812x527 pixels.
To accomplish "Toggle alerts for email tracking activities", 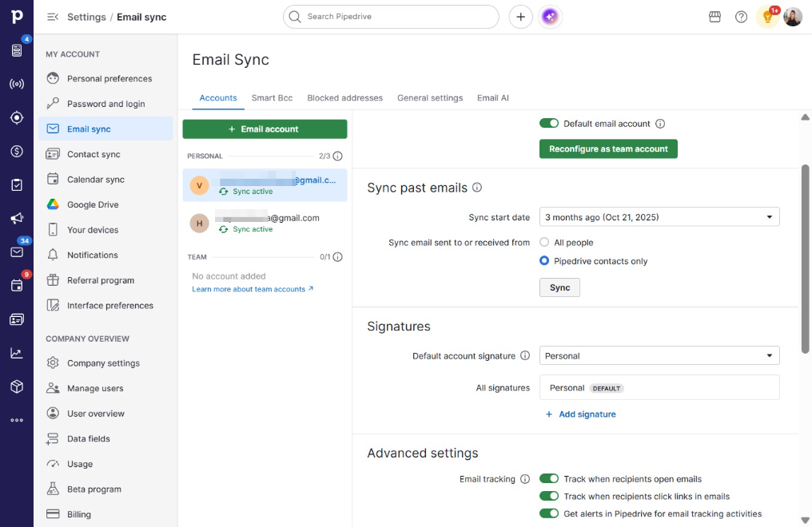I will [549, 513].
